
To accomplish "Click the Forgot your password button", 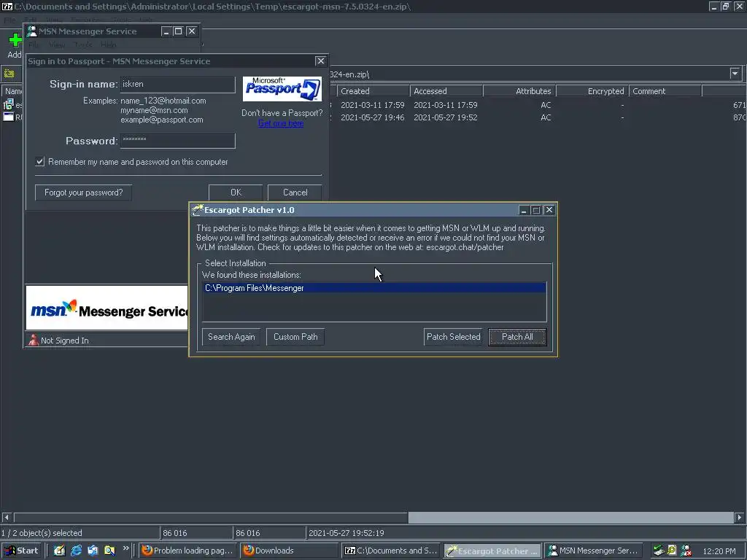I will coord(83,192).
